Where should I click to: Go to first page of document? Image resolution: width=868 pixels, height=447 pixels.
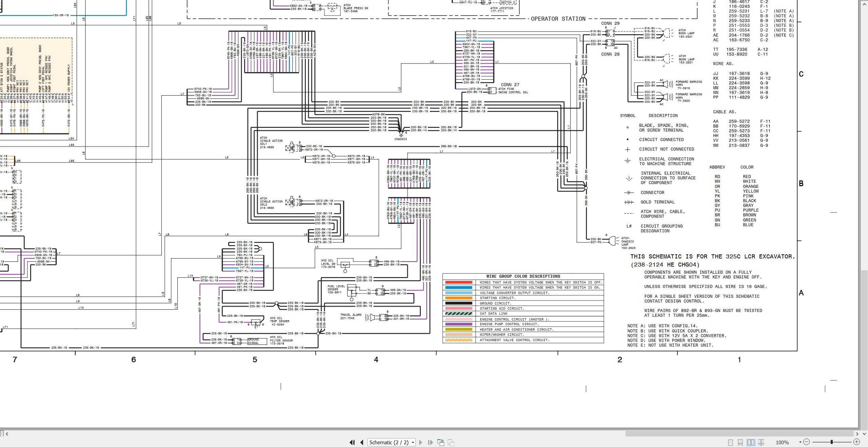point(352,442)
